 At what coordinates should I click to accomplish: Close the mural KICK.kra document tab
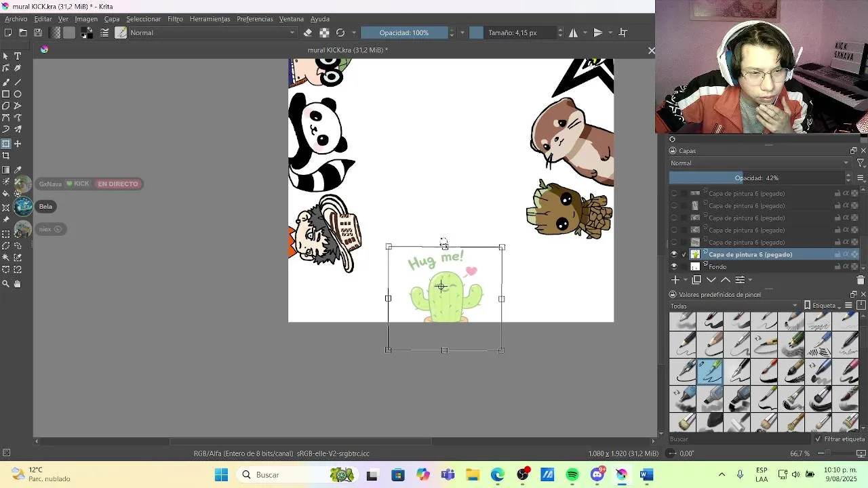652,50
